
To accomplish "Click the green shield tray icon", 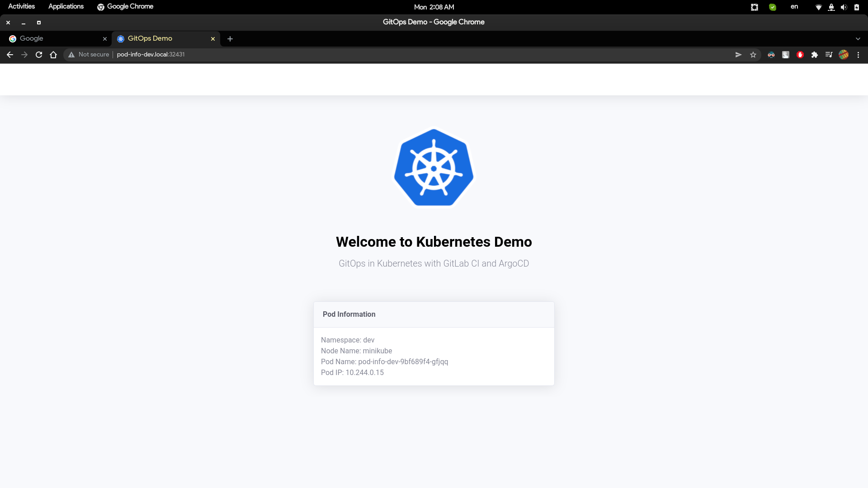I will pos(773,7).
